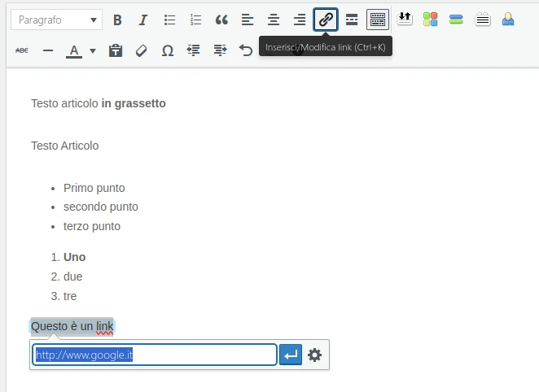Screen dimensions: 539x392
Task: Insert a Read More tag
Action: [x=352, y=20]
